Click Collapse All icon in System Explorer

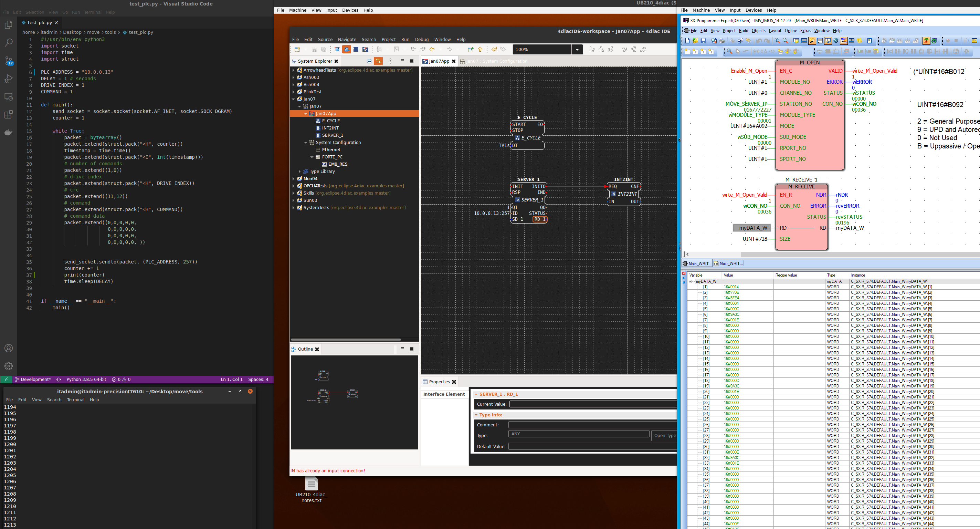point(369,61)
